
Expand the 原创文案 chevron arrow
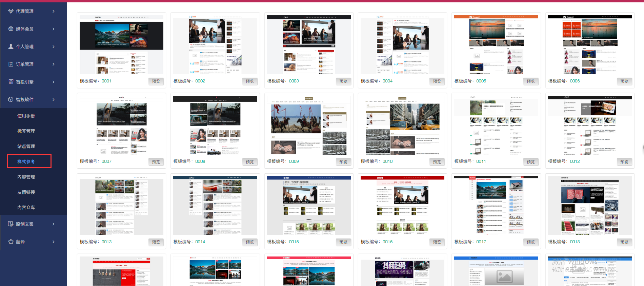click(54, 224)
